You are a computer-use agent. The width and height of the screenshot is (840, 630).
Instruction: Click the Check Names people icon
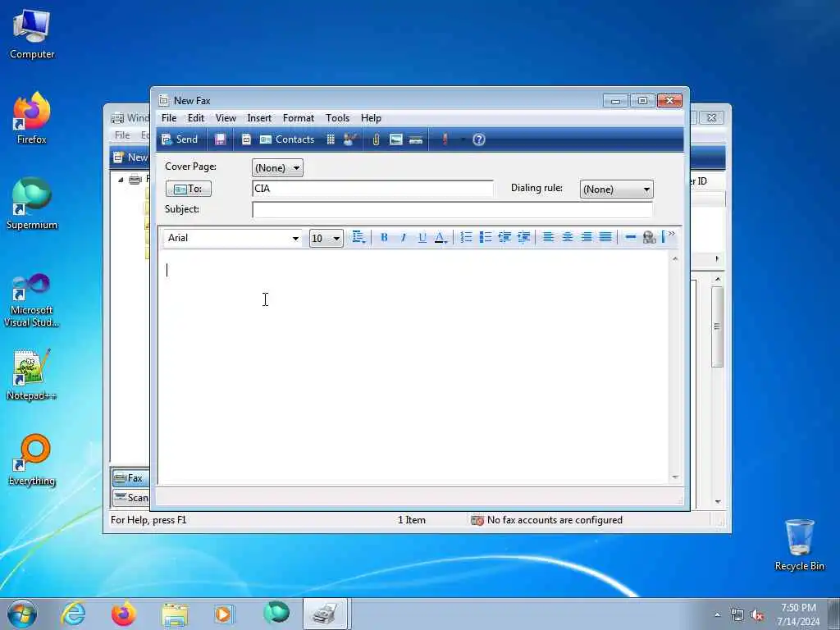pyautogui.click(x=349, y=139)
